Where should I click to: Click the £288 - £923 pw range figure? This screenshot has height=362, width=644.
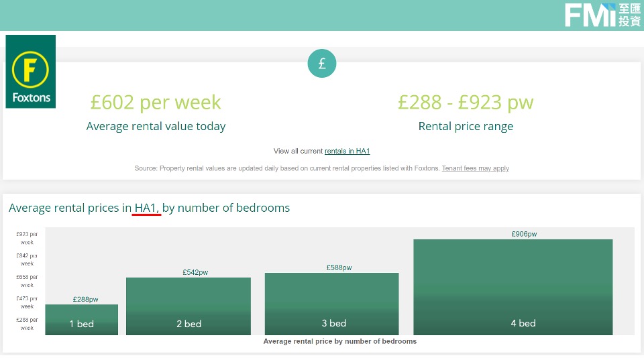[466, 102]
